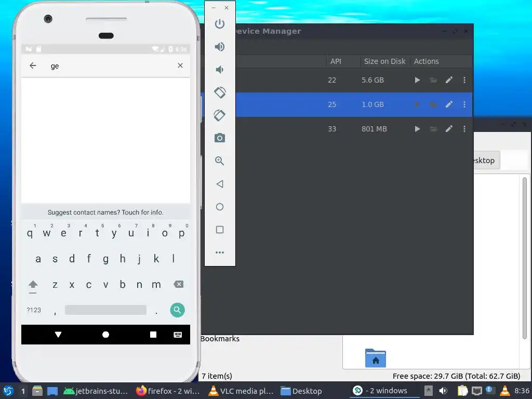Raise emulator volume with volume up icon
532x399 pixels.
pyautogui.click(x=220, y=46)
